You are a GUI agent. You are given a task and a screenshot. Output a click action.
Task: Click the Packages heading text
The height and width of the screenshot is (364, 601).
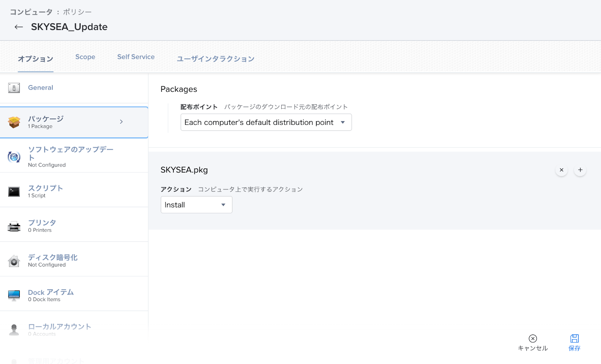coord(179,89)
